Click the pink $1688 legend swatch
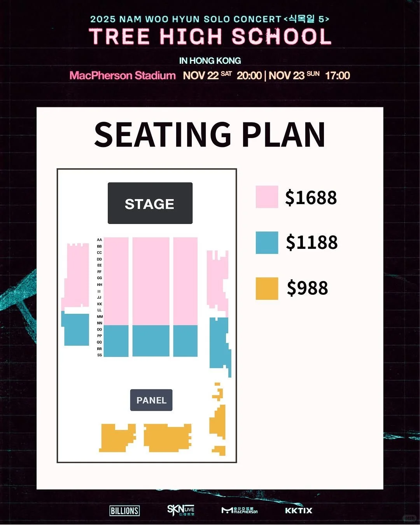Viewport: 420px width, 525px height. click(x=267, y=197)
